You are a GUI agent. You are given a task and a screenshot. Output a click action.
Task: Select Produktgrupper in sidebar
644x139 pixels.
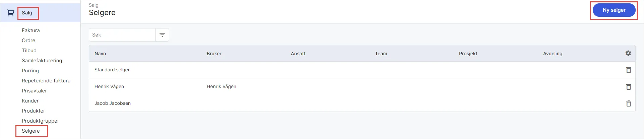(x=40, y=121)
